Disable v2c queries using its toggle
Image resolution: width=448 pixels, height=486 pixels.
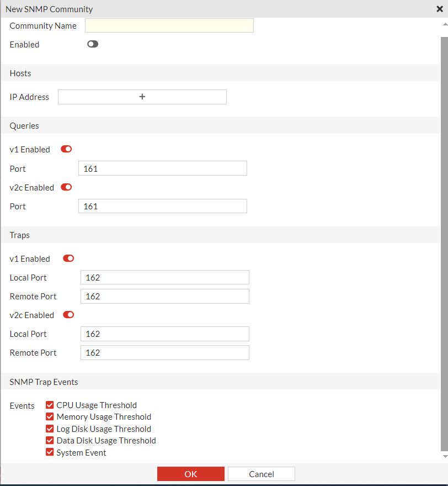66,187
